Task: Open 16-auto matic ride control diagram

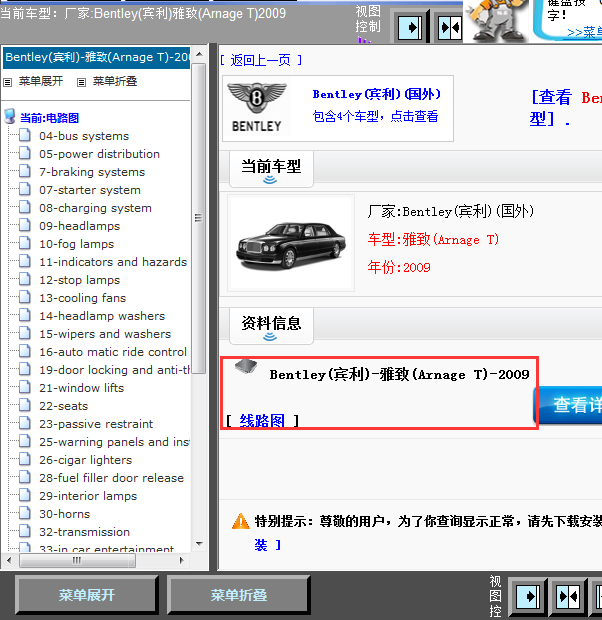Action: point(113,352)
